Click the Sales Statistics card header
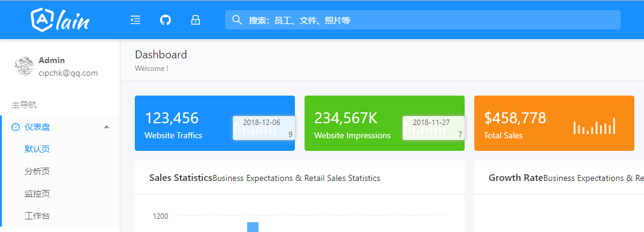Viewport: 644px width, 232px height. point(299,177)
